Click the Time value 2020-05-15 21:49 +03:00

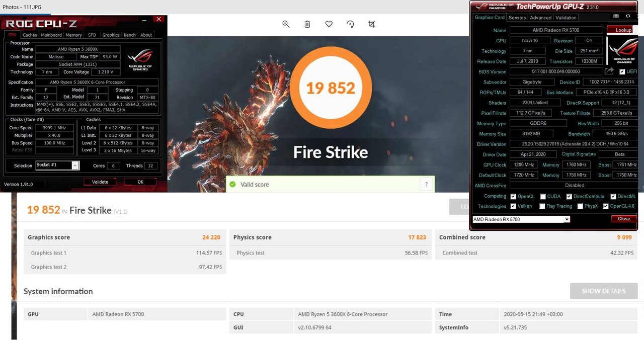pos(533,314)
